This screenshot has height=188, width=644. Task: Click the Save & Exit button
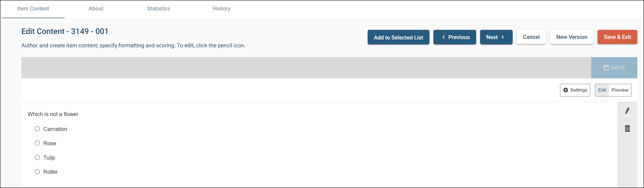[x=617, y=37]
